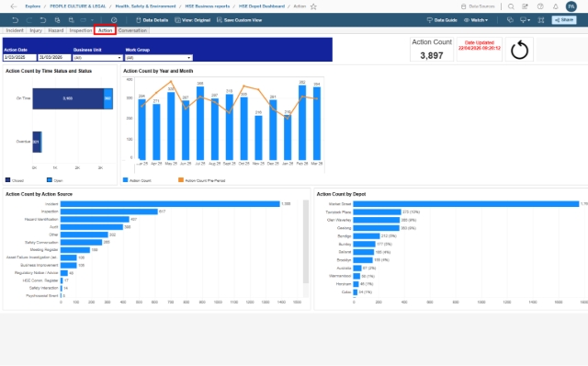Click the Share button

(564, 20)
